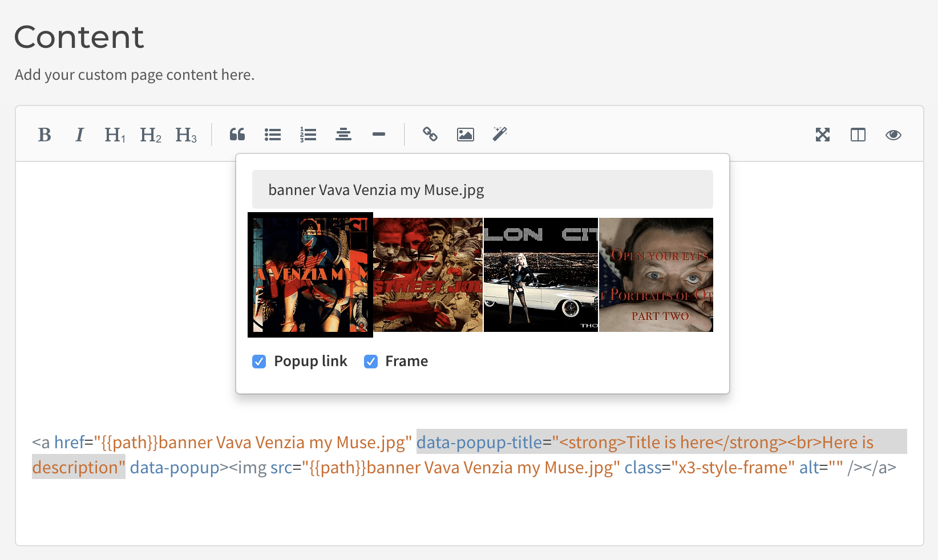
Task: Select the city night car thumbnail
Action: click(x=541, y=275)
